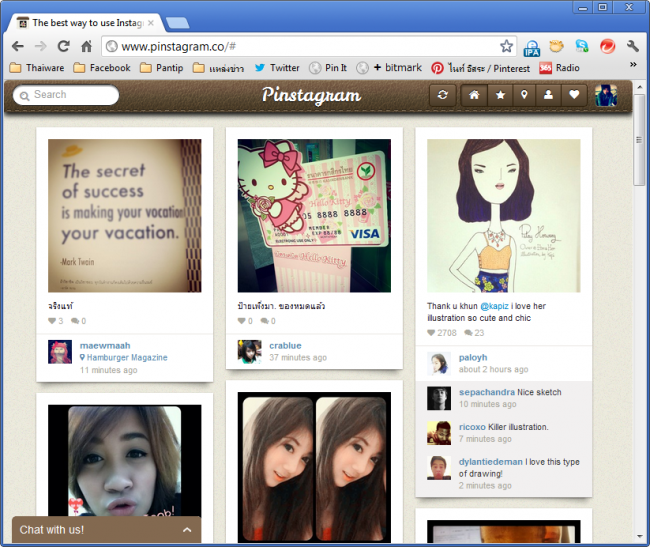The width and height of the screenshot is (650, 547).
Task: Bookmark this page with the star icon
Action: pos(506,46)
